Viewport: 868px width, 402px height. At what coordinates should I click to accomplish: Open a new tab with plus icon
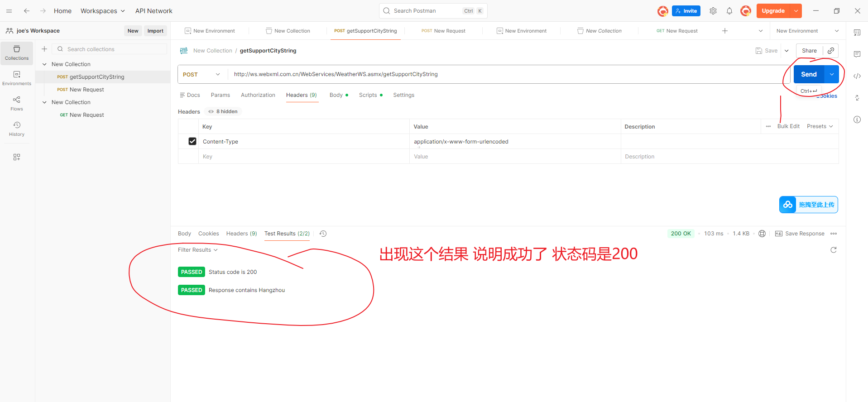click(725, 31)
